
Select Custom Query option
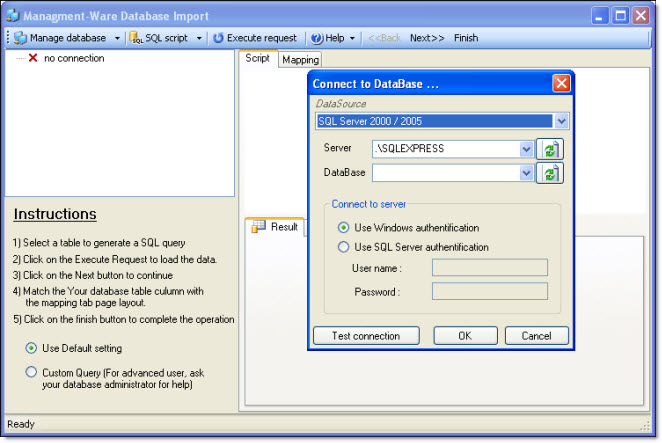pyautogui.click(x=31, y=372)
